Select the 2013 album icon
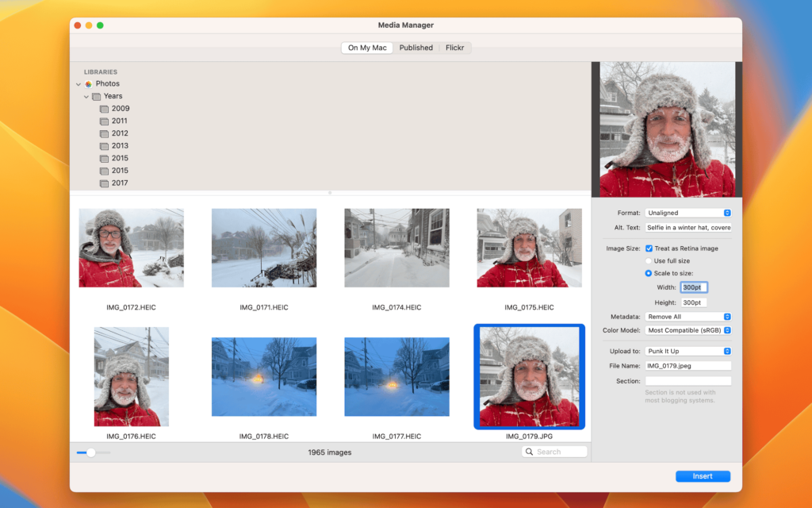812x508 pixels. click(x=104, y=145)
